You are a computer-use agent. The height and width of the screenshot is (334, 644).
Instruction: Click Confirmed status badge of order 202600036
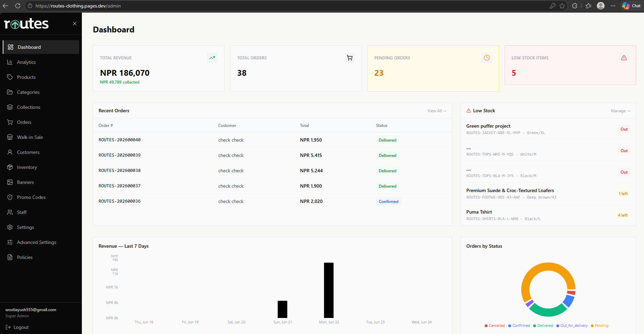(389, 202)
